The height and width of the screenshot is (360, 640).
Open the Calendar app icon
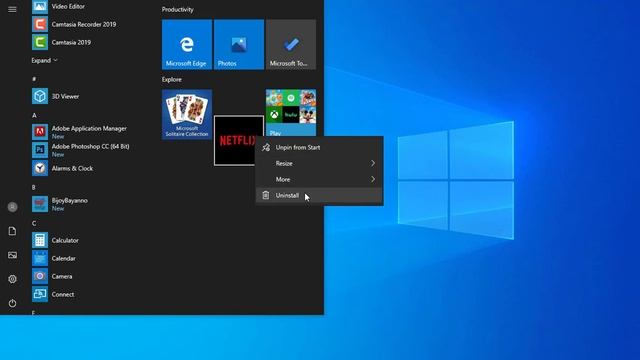(40, 258)
